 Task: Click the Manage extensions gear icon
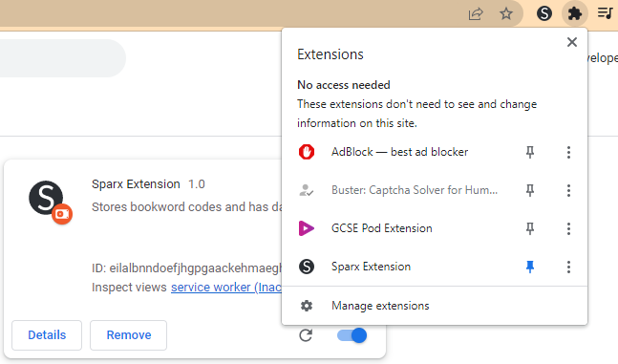307,306
